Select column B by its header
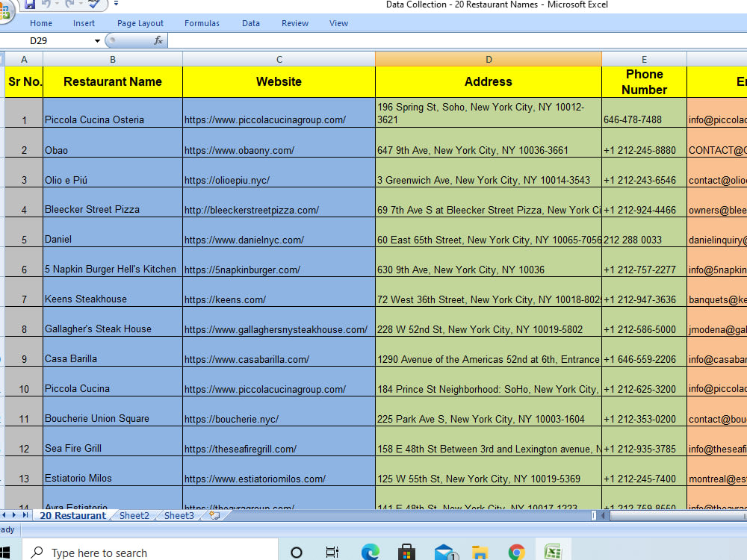 click(113, 60)
